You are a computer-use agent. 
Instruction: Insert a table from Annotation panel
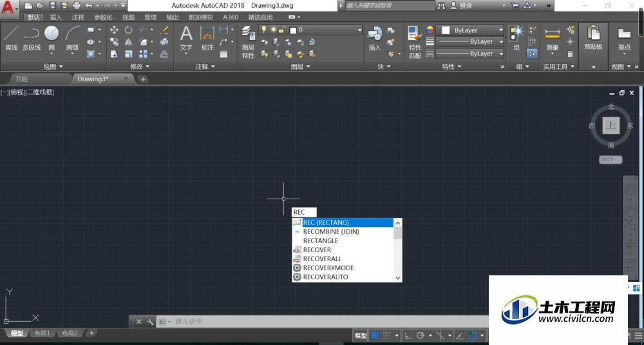point(223,54)
